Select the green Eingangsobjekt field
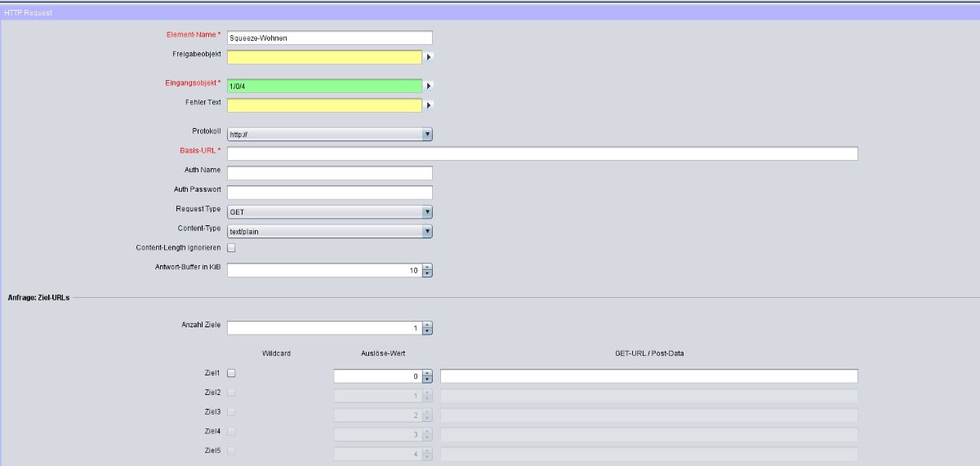980x466 pixels. coord(324,86)
